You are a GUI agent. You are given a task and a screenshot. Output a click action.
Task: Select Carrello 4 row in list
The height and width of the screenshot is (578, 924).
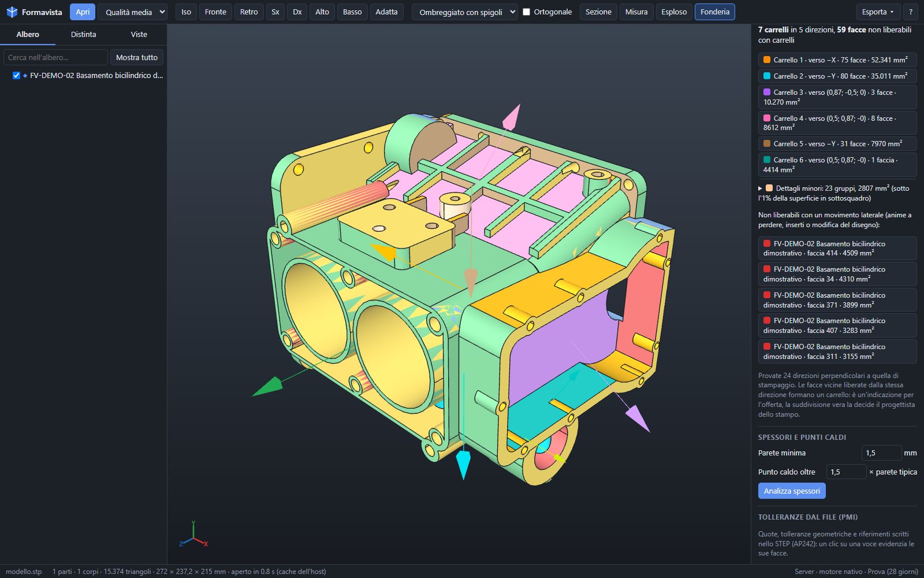(837, 123)
